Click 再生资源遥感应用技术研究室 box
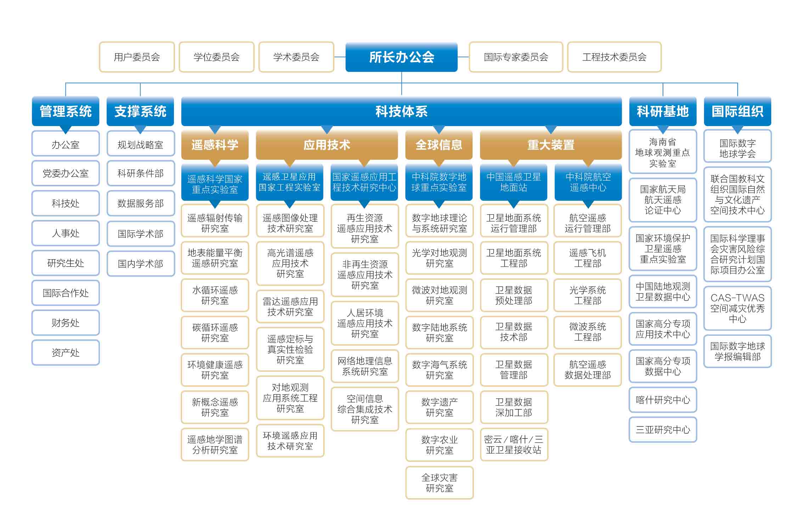812x510 pixels. click(365, 227)
